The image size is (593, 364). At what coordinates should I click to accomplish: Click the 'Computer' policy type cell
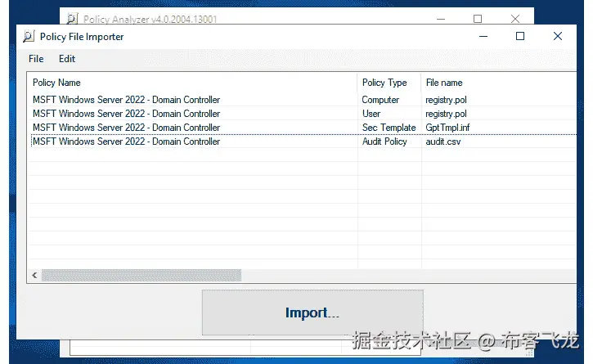tap(380, 100)
